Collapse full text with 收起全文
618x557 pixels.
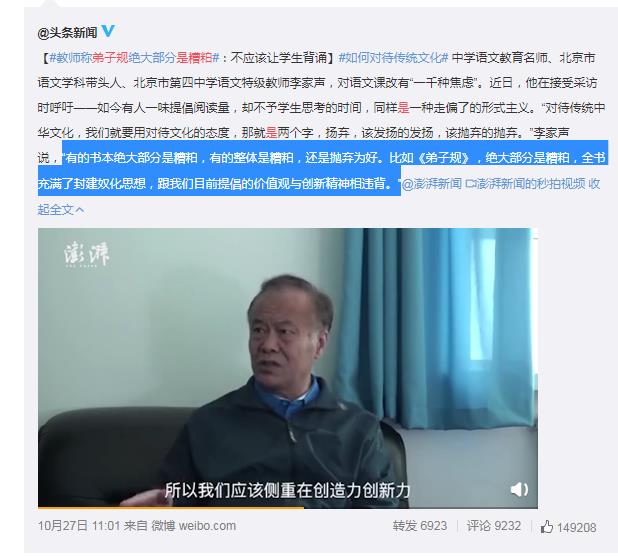click(x=61, y=209)
